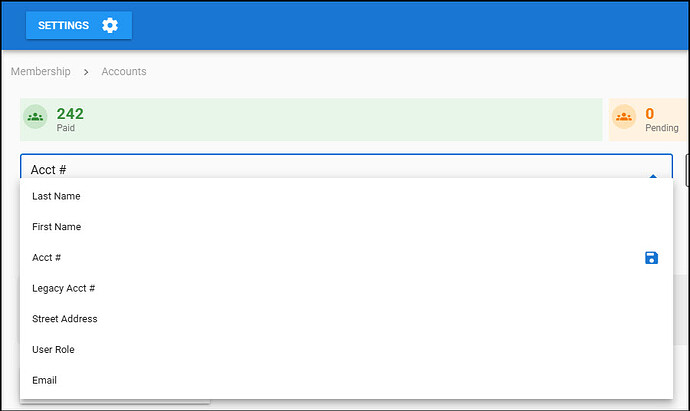
Task: Collapse the dropdown using its caret arrow
Action: (x=653, y=175)
